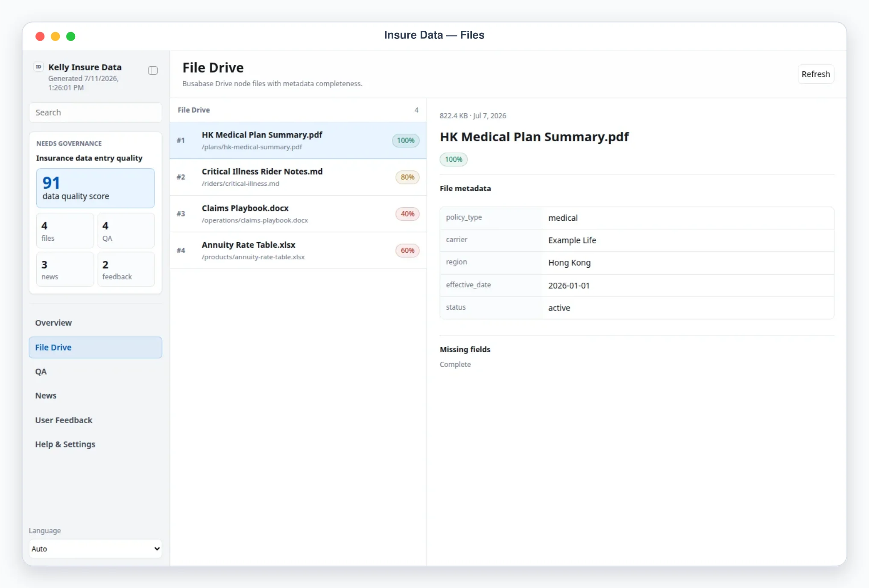Click the 'medical' metadata value

pyautogui.click(x=563, y=218)
